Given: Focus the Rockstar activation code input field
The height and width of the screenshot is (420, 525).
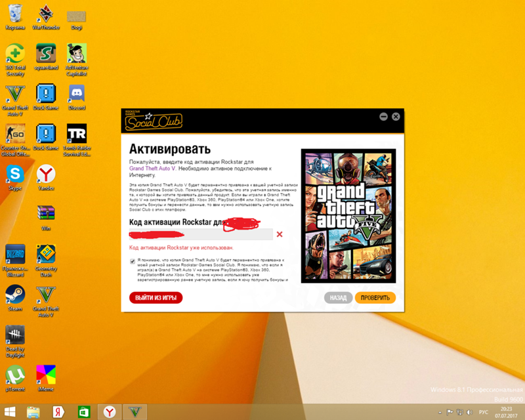Looking at the screenshot, I should tap(201, 234).
